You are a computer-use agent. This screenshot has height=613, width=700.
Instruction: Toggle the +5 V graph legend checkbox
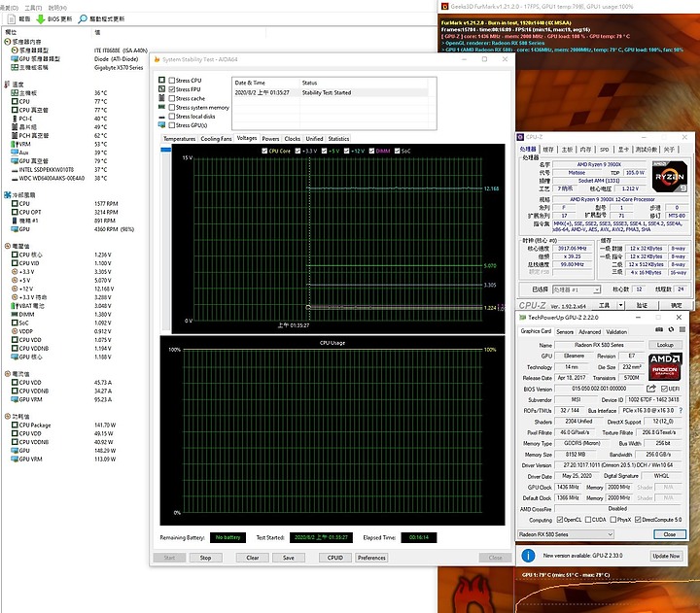(324, 151)
